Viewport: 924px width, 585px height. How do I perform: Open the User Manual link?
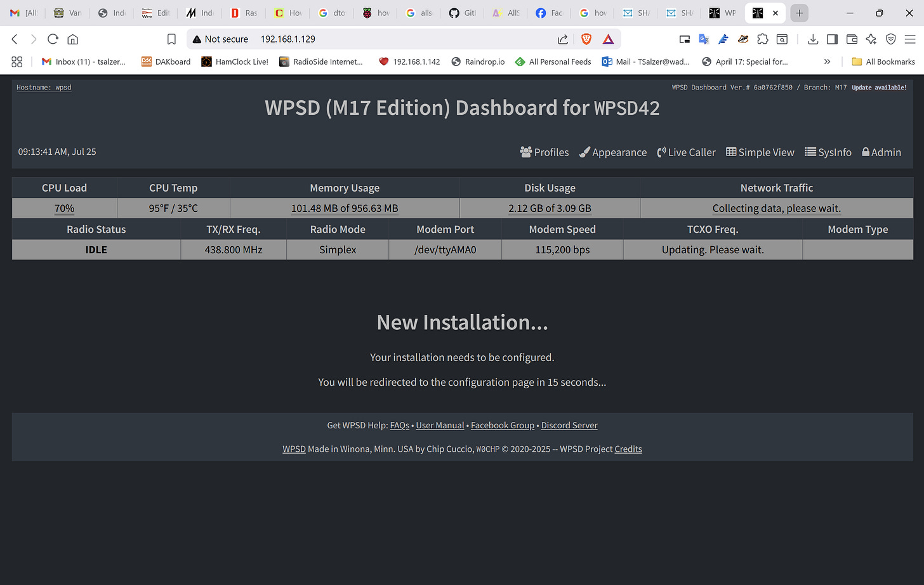440,425
